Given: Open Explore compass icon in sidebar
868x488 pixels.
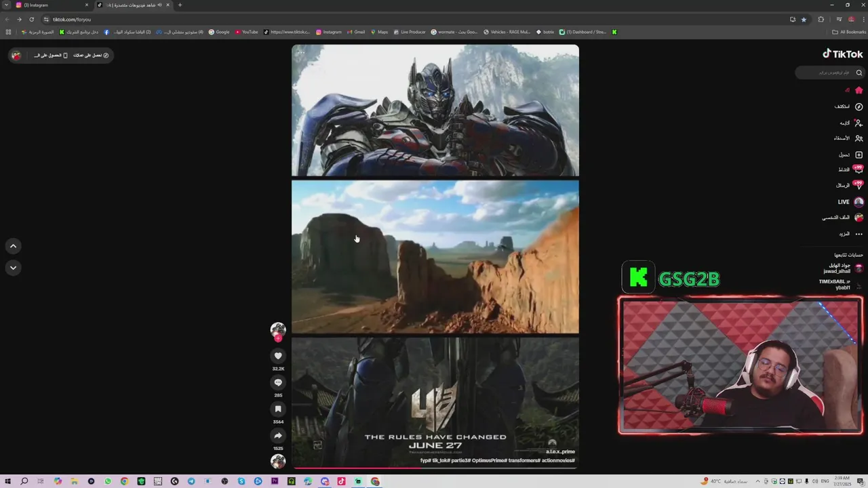Looking at the screenshot, I should [x=859, y=106].
